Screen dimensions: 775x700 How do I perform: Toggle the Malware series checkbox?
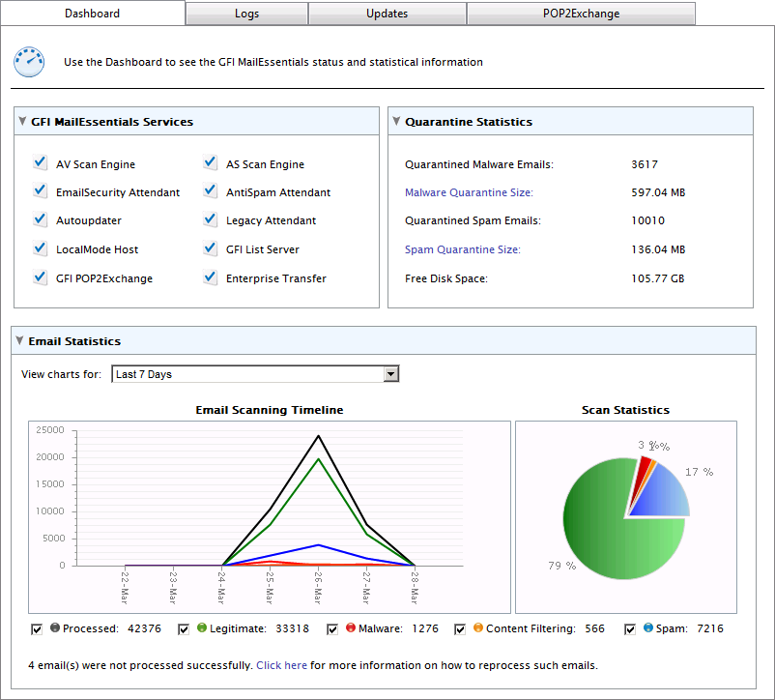click(x=332, y=629)
